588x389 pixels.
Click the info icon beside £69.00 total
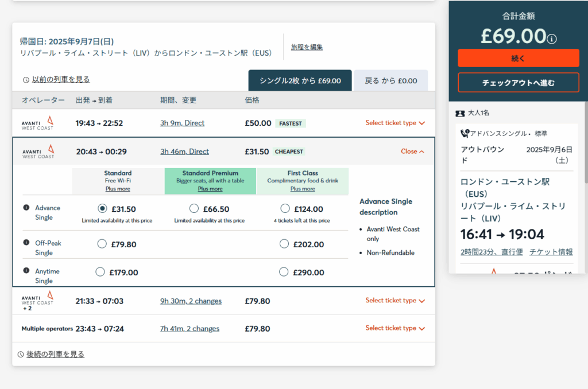552,39
